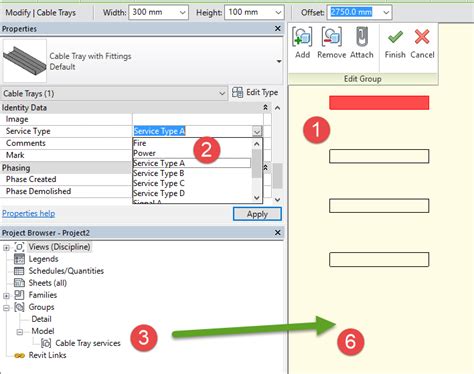Select the Detail groups item
This screenshot has height=374, width=474.
pos(41,319)
